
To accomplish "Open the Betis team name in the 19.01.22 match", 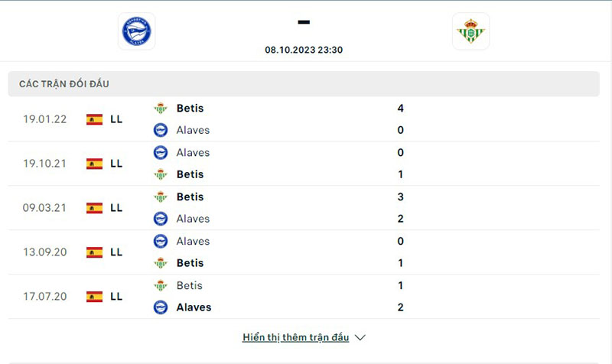I will [190, 109].
